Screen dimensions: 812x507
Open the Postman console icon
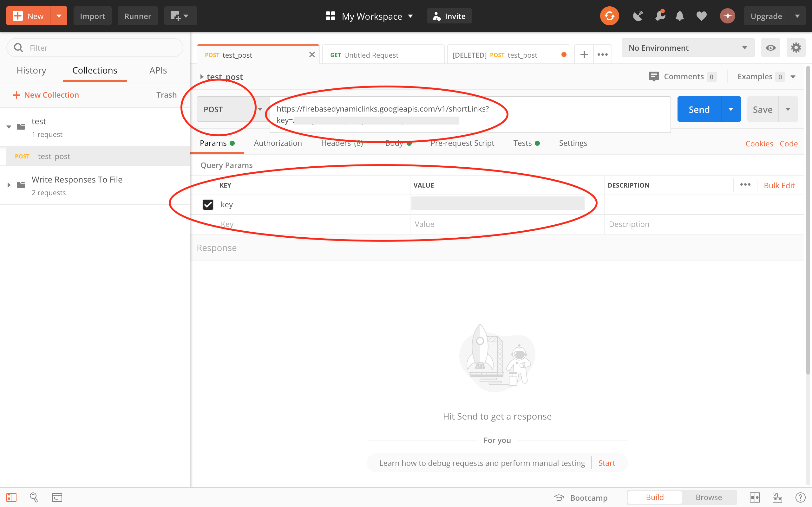(57, 497)
